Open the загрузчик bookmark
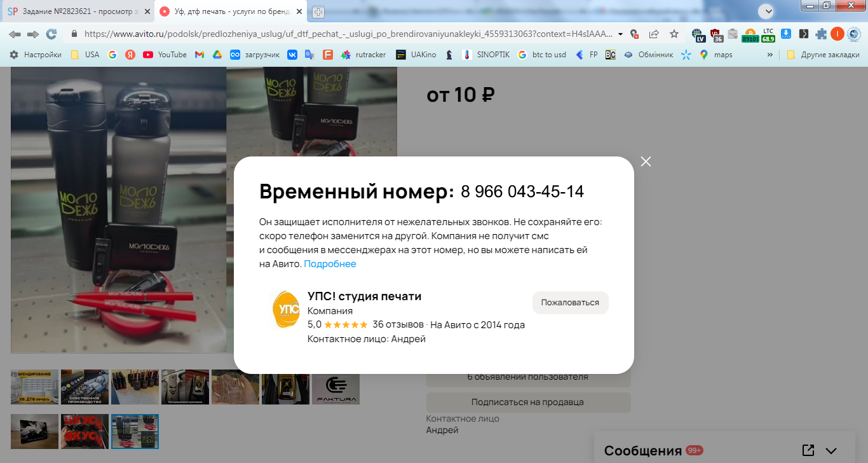This screenshot has width=868, height=463. pyautogui.click(x=255, y=55)
